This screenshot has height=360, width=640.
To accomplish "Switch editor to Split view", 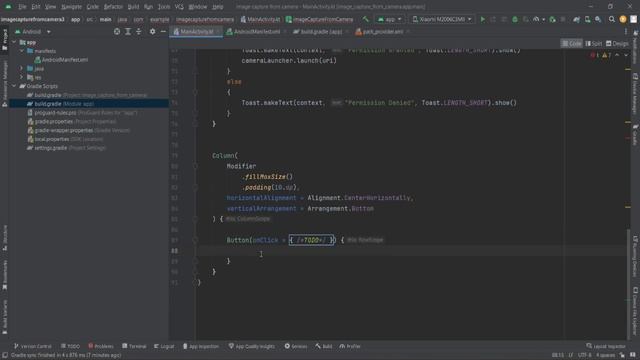I will pos(593,44).
